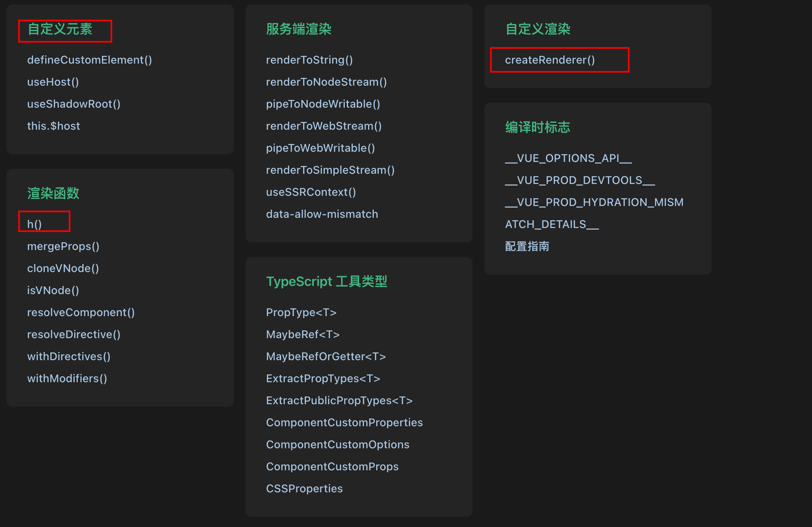
Task: Select ComponentCustomProperties link
Action: click(344, 423)
